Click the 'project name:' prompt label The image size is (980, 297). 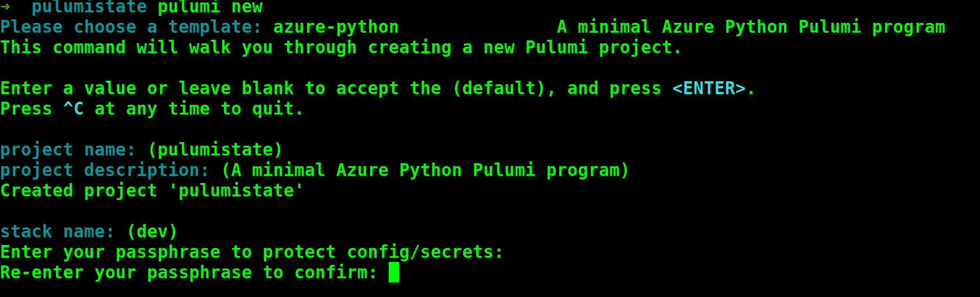pyautogui.click(x=68, y=150)
